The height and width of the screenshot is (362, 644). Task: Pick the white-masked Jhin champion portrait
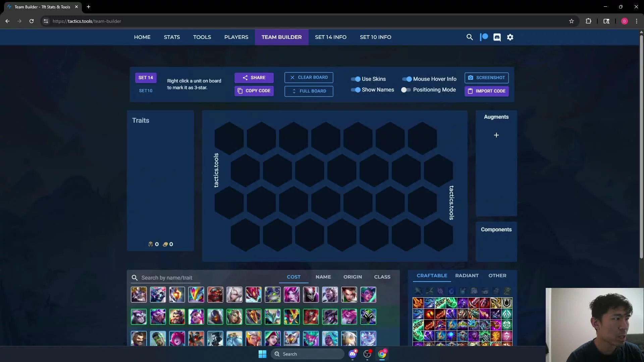tap(311, 295)
